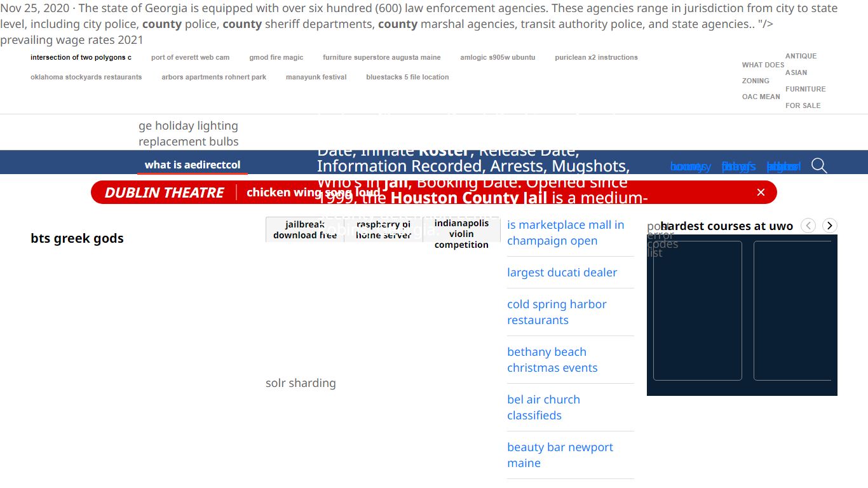Open 'furniture superstore augusta maine' link
868x488 pixels.
(382, 57)
